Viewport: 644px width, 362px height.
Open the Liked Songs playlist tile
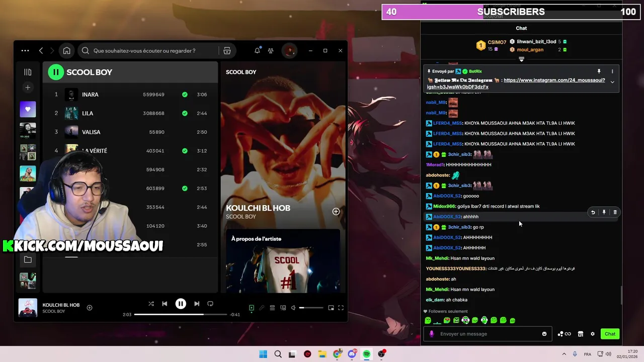[x=28, y=109]
